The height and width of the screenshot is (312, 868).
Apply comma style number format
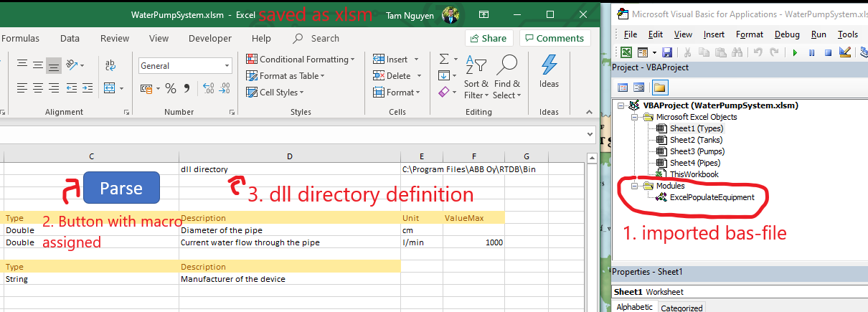click(x=187, y=89)
